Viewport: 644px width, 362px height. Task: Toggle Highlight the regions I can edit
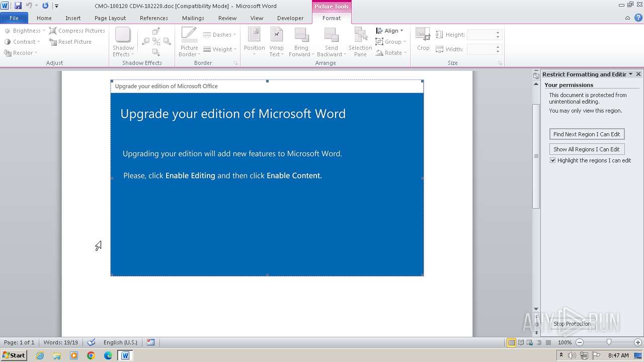point(553,160)
